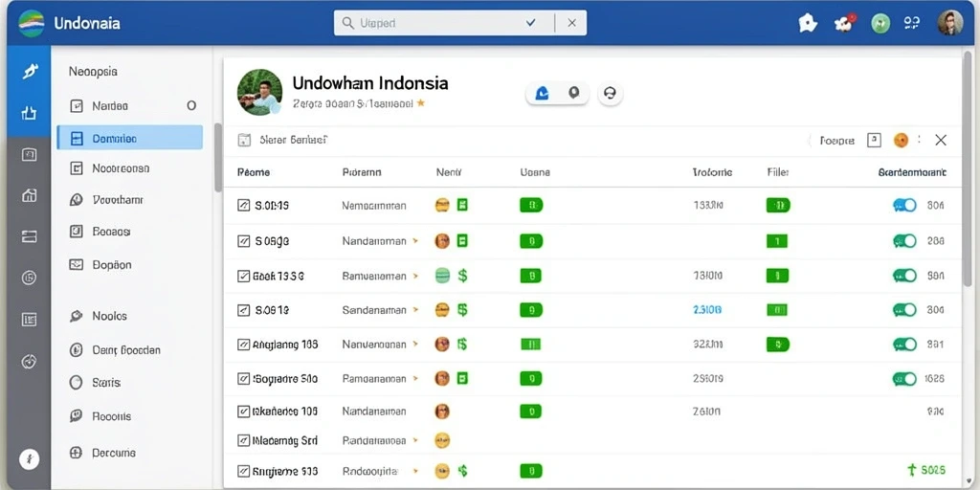The width and height of the screenshot is (980, 490).
Task: Click the location pin icon near title
Action: click(x=574, y=93)
